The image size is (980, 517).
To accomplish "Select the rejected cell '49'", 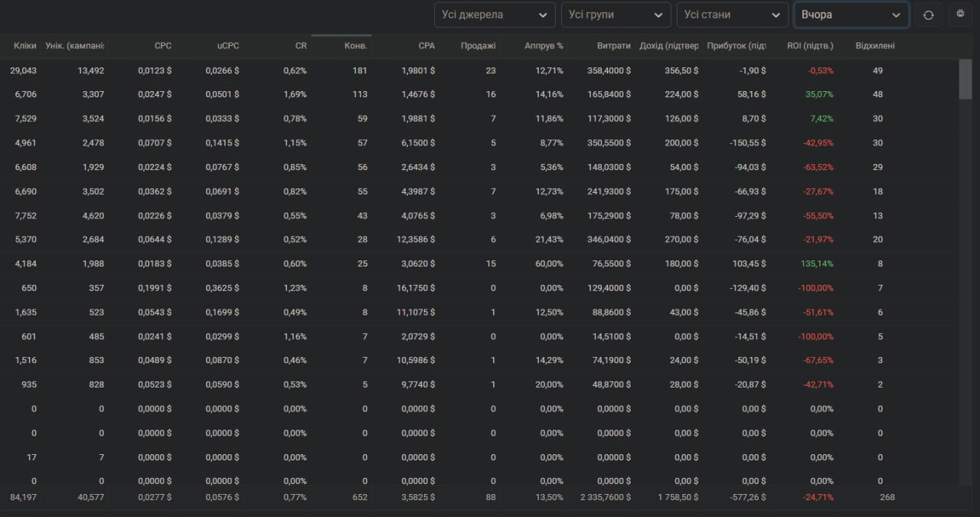I will (x=877, y=70).
